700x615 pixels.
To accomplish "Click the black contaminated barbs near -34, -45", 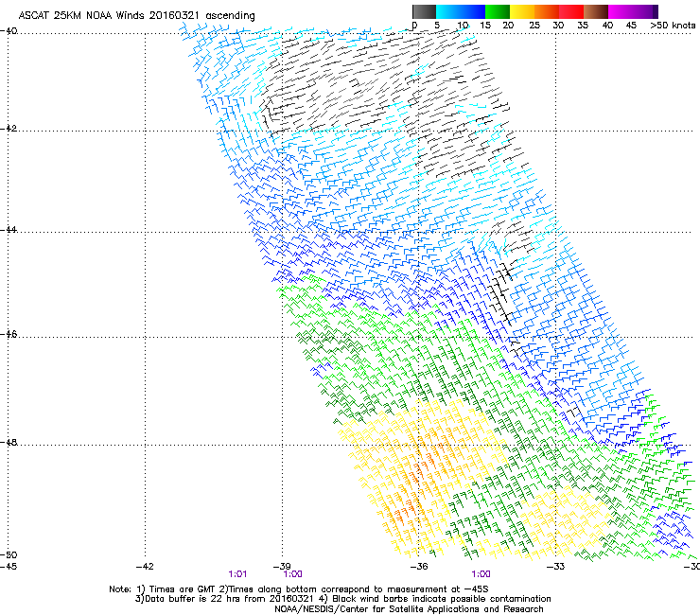I will 501,290.
